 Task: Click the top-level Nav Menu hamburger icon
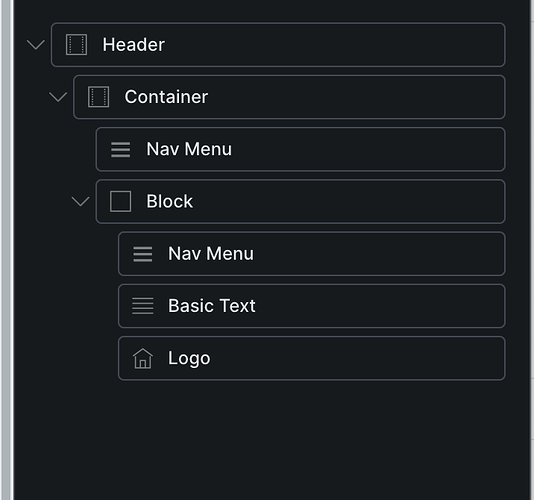pyautogui.click(x=121, y=150)
